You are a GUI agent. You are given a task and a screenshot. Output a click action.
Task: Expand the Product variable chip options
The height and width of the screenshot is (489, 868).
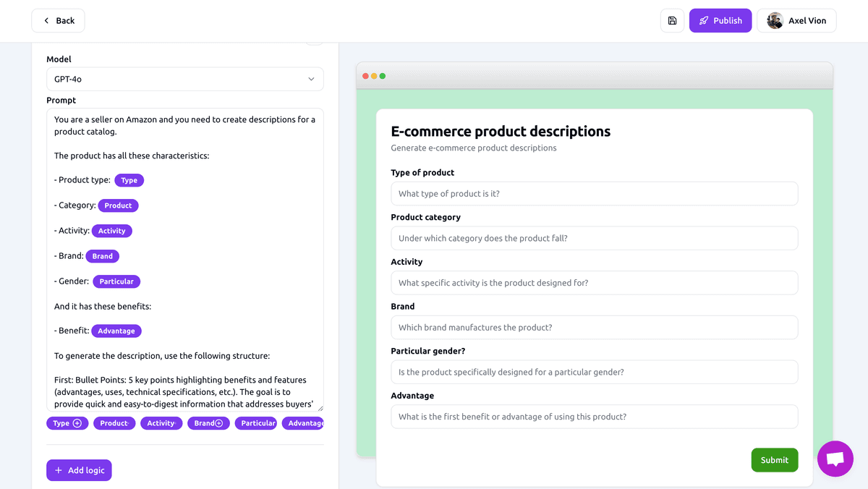pos(129,422)
